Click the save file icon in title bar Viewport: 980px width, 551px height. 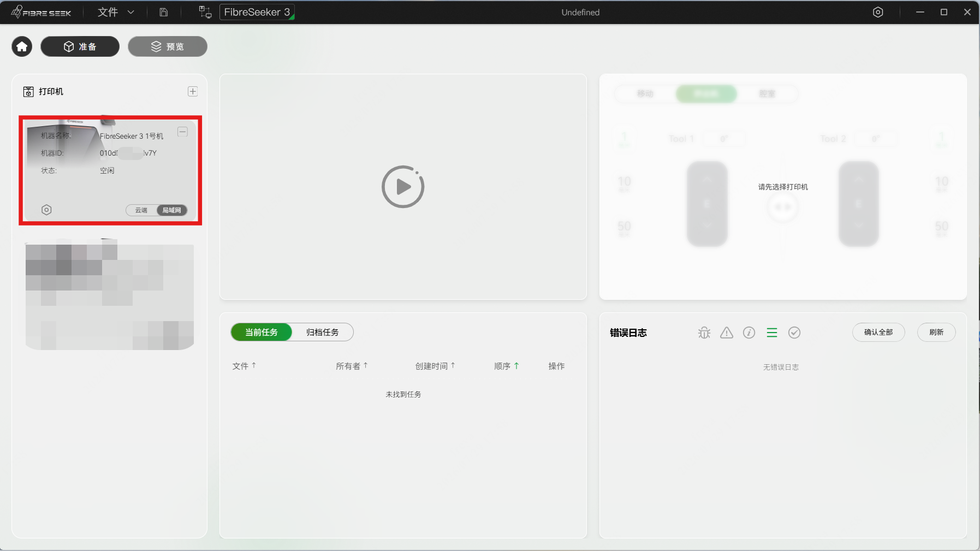(163, 12)
